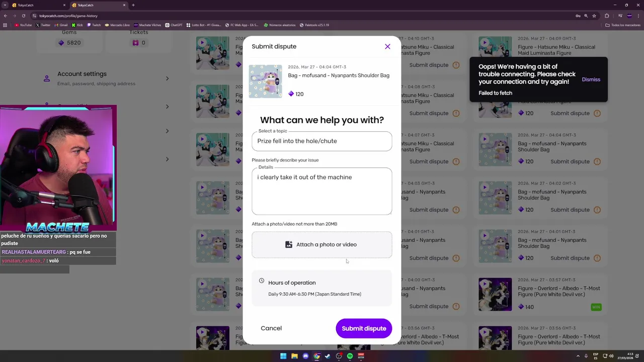Switch the ESP keyboard language indicator
644x362 pixels.
pos(596,356)
